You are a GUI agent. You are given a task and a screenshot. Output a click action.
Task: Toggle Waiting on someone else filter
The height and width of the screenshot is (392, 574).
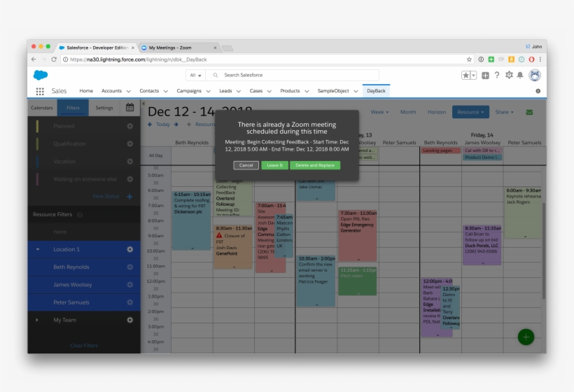tap(84, 179)
